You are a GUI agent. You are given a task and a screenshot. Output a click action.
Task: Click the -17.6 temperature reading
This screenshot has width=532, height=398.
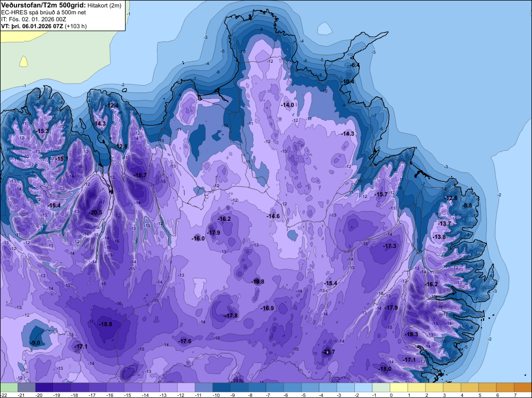[185, 342]
